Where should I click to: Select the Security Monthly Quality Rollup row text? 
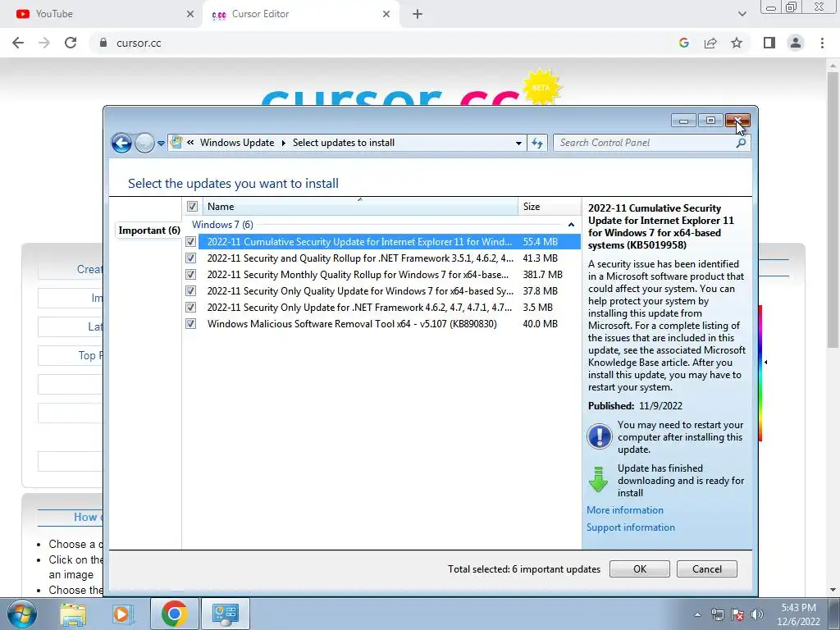[358, 274]
